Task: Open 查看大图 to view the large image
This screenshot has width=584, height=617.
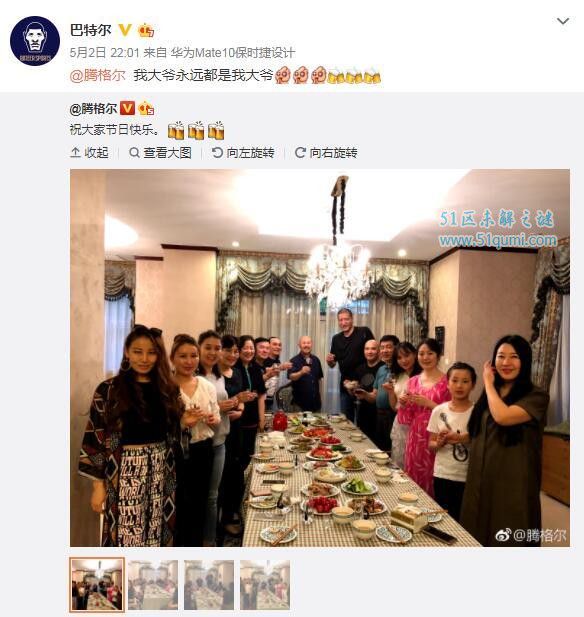Action: 160,153
